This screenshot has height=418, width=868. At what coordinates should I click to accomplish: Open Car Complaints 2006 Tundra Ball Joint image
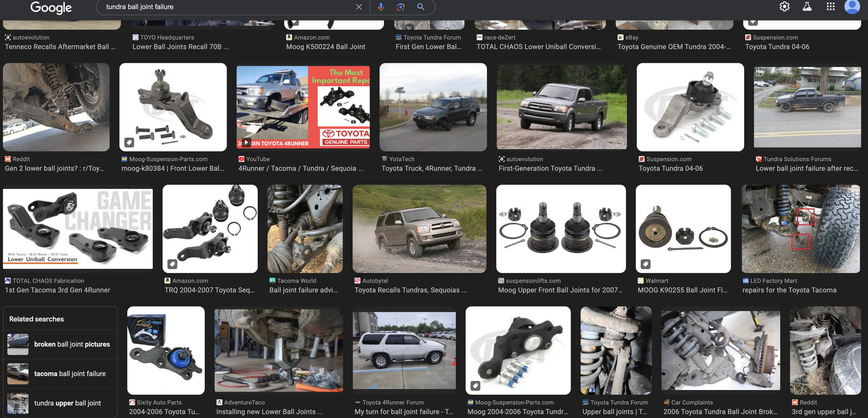click(x=721, y=351)
